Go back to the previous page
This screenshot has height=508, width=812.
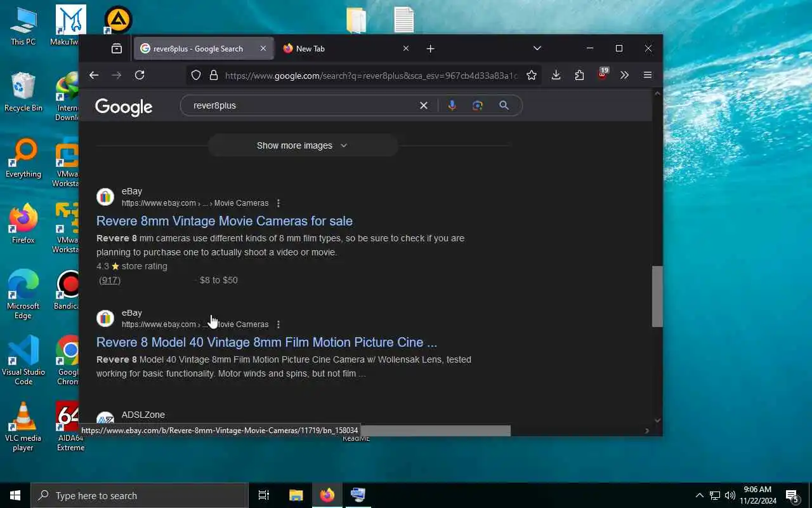click(x=94, y=75)
